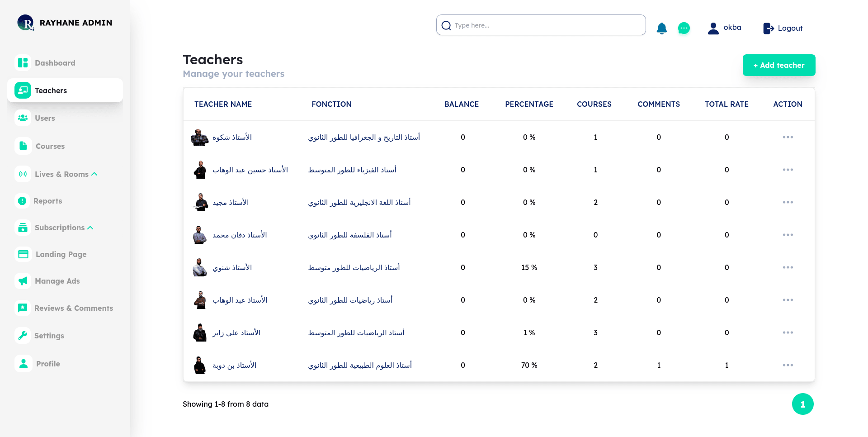Open actions menu for الأستاذ شكوة
Image resolution: width=868 pixels, height=437 pixels.
tap(788, 137)
